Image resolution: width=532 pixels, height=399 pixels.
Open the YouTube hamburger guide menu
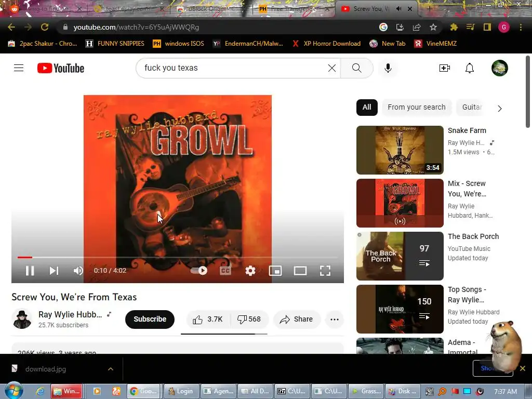tap(19, 68)
